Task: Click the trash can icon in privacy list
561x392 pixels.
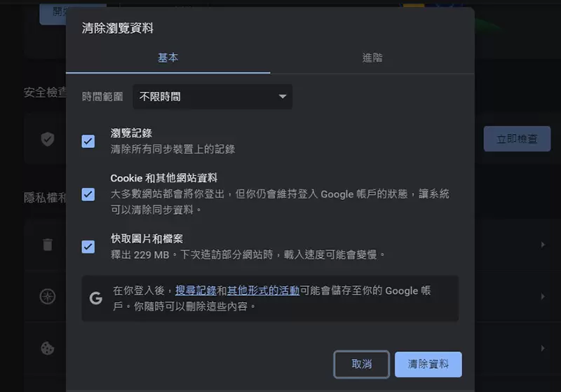Action: click(48, 244)
